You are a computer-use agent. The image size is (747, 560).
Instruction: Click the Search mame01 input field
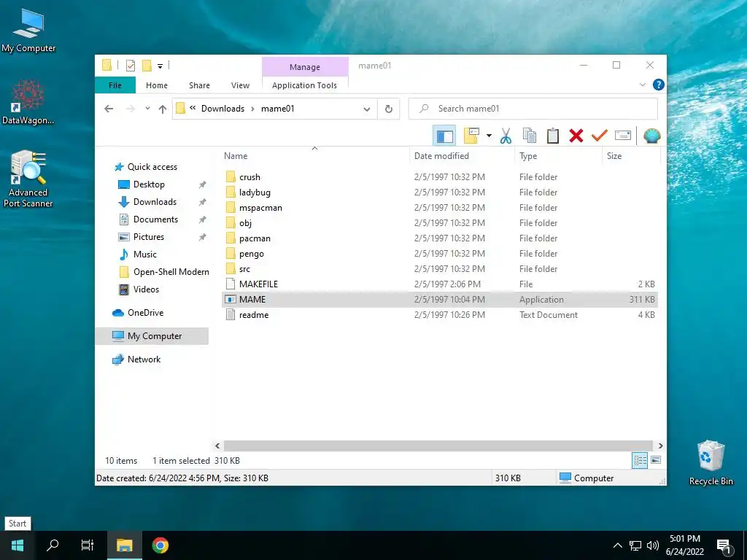(x=533, y=109)
